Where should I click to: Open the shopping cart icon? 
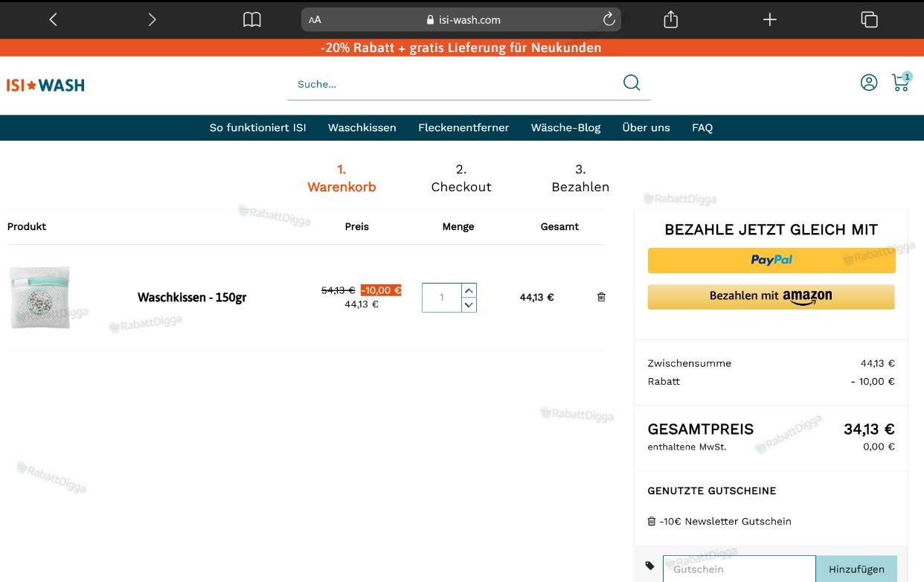pyautogui.click(x=901, y=82)
